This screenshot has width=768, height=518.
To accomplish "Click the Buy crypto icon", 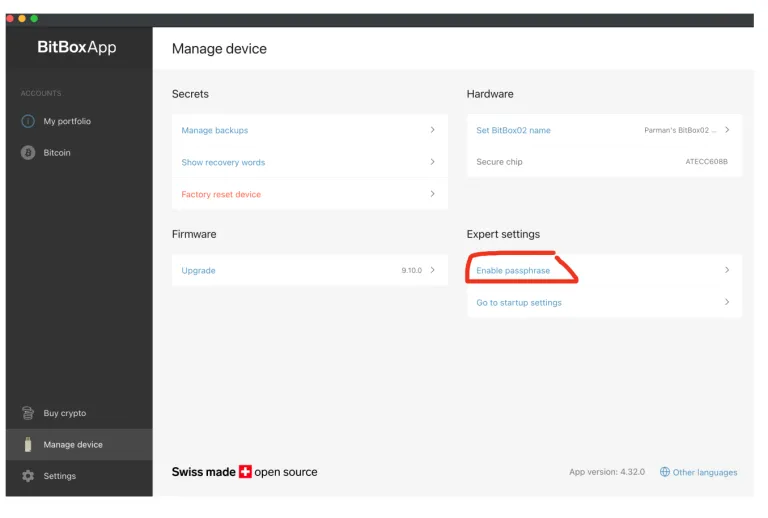I will coord(28,413).
